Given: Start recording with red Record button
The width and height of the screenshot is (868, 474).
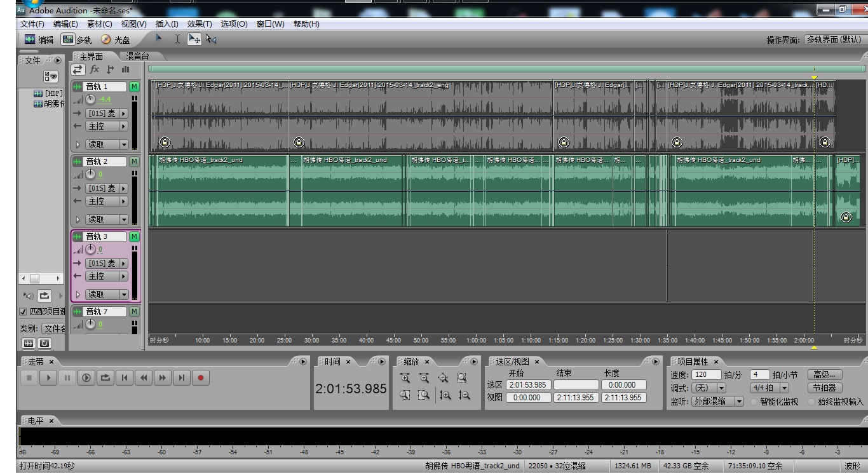Looking at the screenshot, I should (201, 377).
